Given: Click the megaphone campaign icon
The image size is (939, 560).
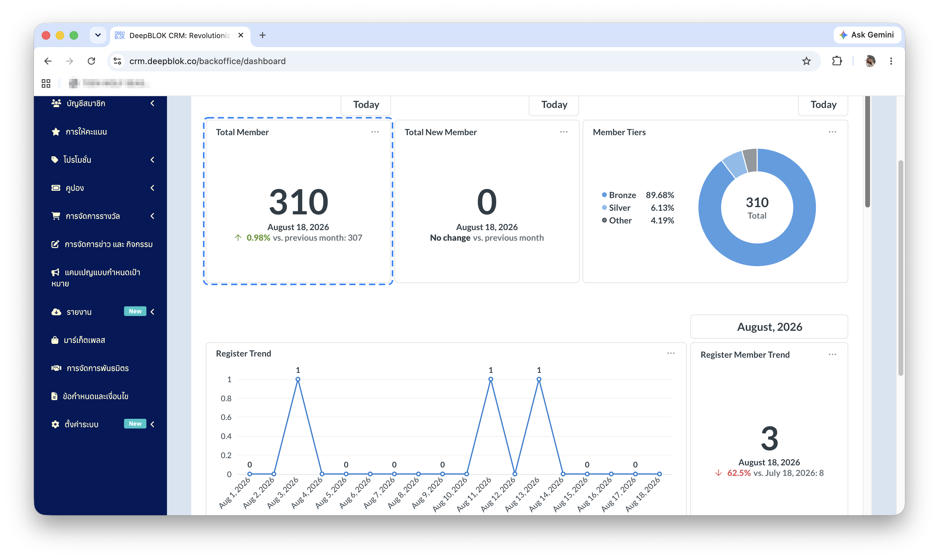Looking at the screenshot, I should point(55,272).
